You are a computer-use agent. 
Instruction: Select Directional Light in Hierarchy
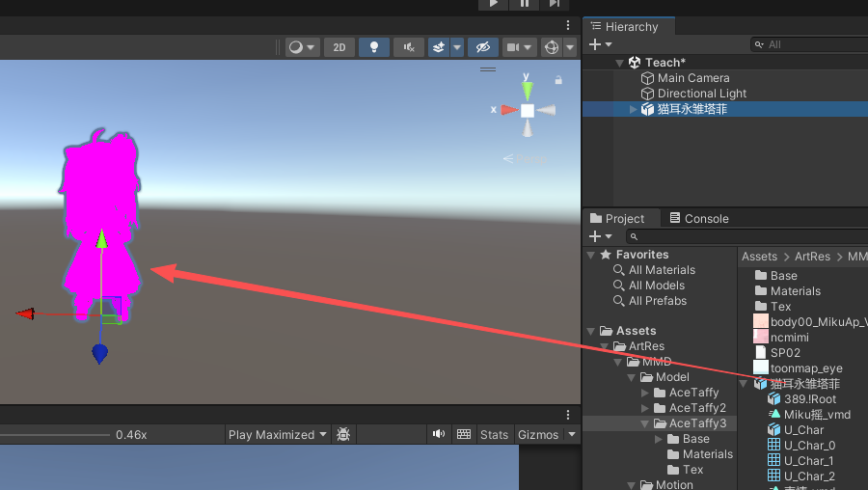point(701,94)
